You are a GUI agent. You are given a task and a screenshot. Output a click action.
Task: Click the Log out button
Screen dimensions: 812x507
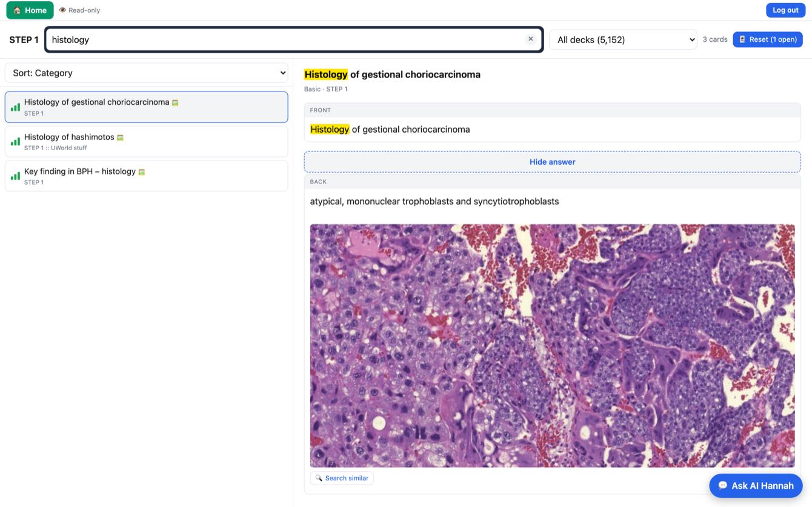785,10
